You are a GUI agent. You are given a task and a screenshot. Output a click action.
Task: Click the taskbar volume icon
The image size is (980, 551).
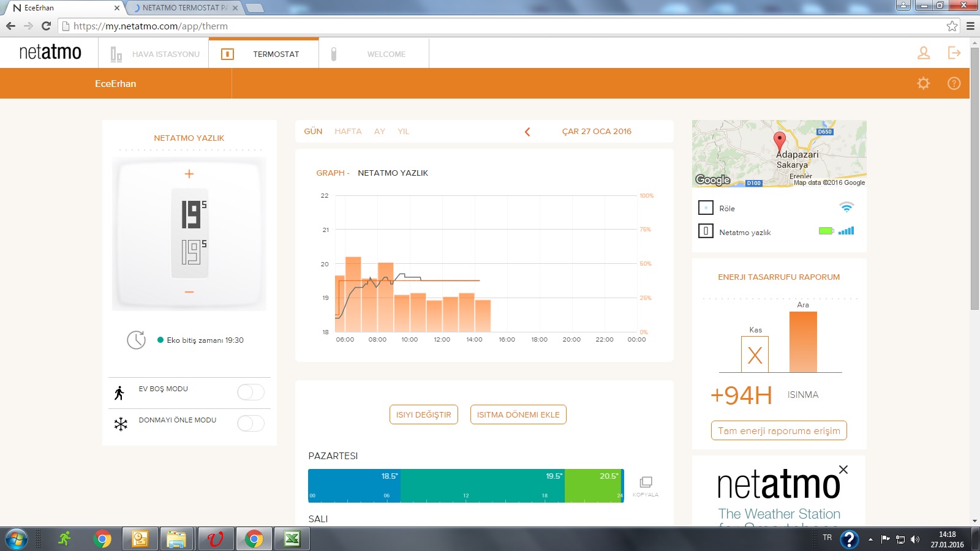[915, 539]
